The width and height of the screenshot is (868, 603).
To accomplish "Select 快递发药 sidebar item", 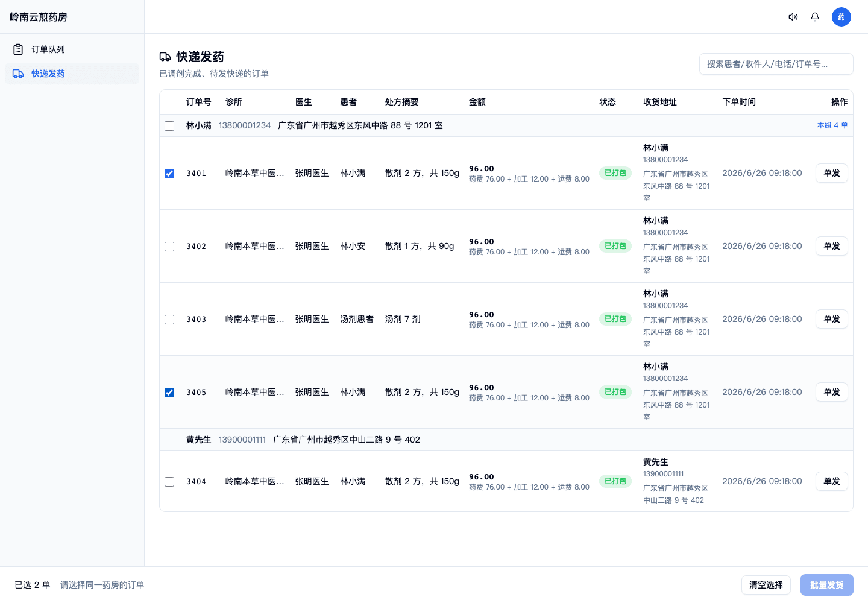I will point(72,74).
